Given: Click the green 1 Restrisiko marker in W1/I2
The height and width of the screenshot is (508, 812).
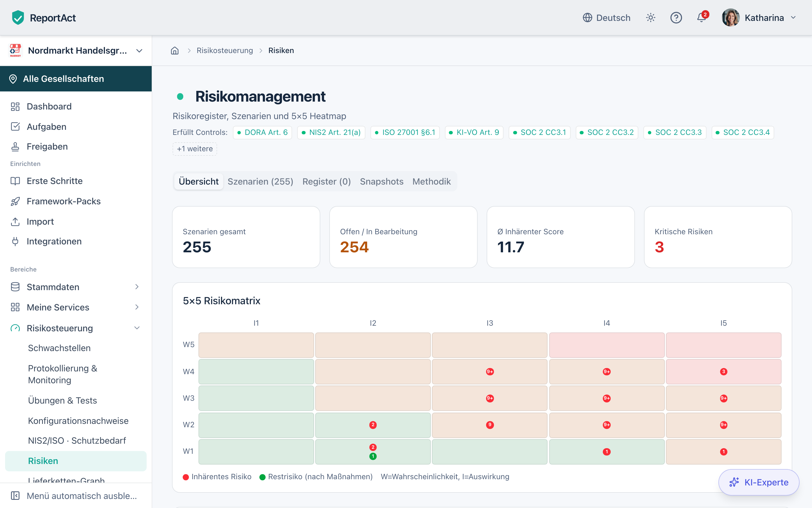Looking at the screenshot, I should tap(373, 456).
